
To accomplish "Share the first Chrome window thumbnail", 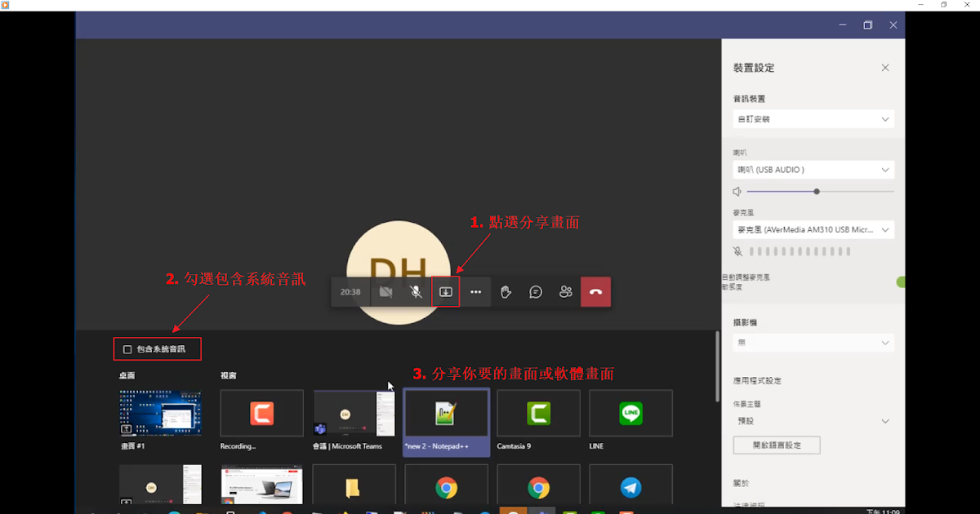I will (x=447, y=485).
